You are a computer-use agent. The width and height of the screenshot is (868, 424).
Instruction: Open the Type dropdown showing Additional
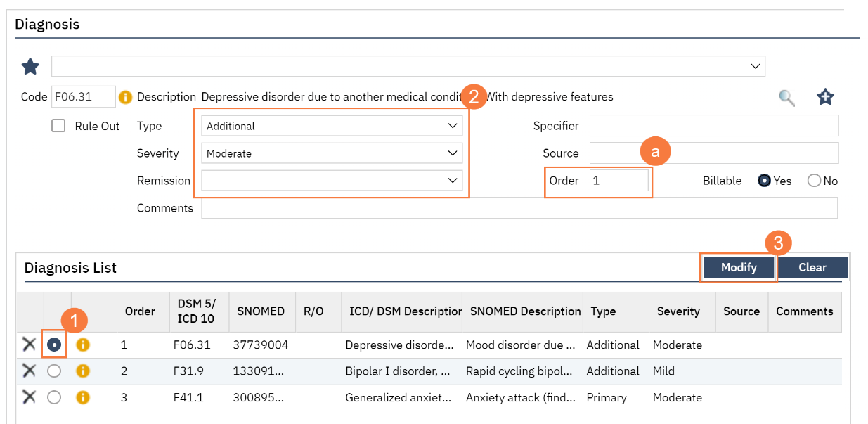tap(332, 126)
